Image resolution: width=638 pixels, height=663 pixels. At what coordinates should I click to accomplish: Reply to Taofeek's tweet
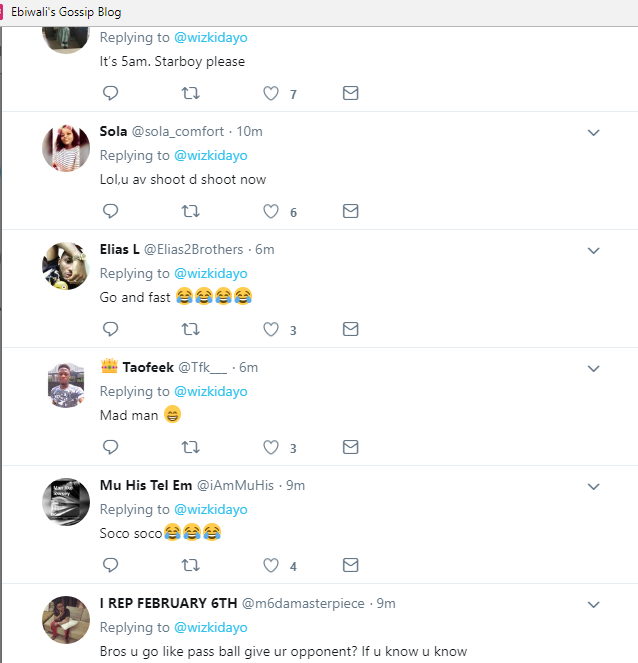[111, 447]
